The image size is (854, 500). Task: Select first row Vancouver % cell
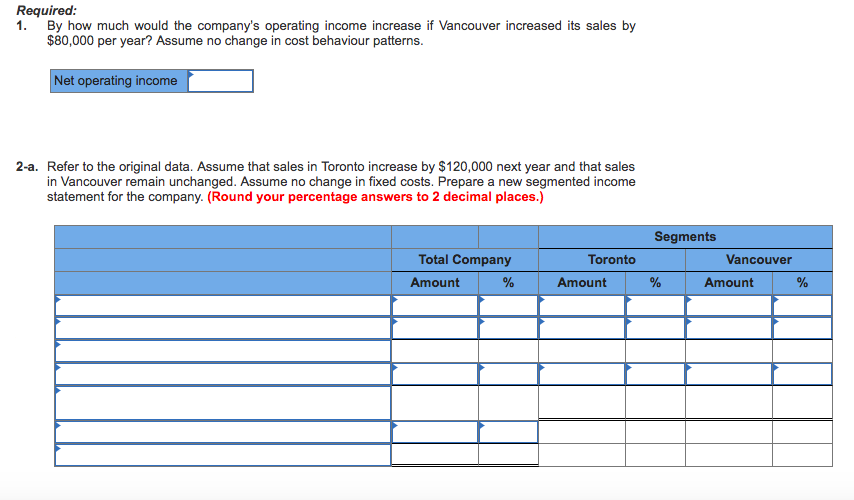[802, 305]
